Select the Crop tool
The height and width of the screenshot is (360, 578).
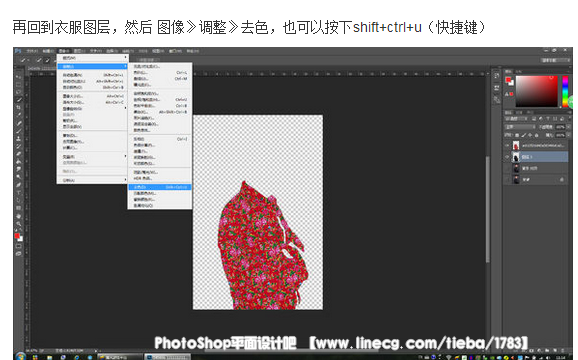tap(18, 107)
